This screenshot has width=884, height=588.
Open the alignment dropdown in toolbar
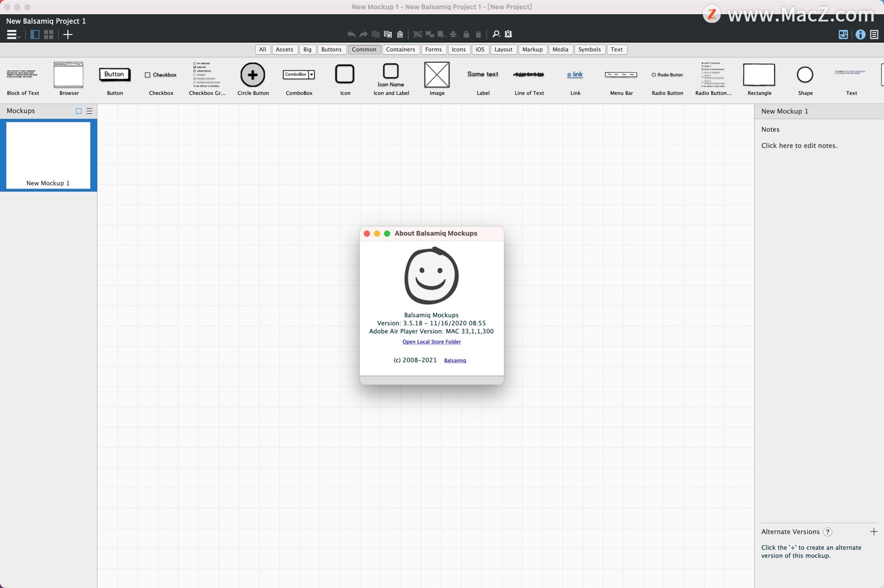click(x=454, y=34)
